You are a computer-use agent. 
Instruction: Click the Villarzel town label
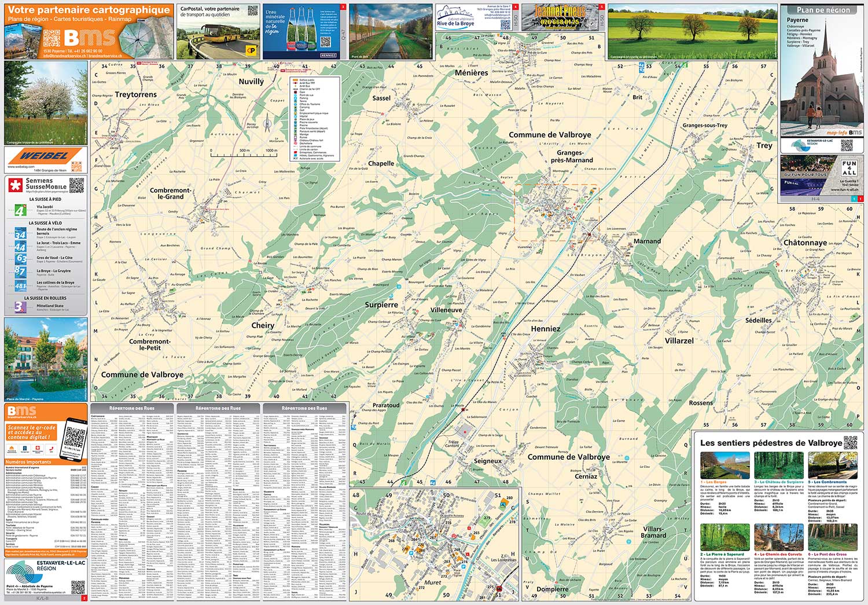click(x=679, y=340)
